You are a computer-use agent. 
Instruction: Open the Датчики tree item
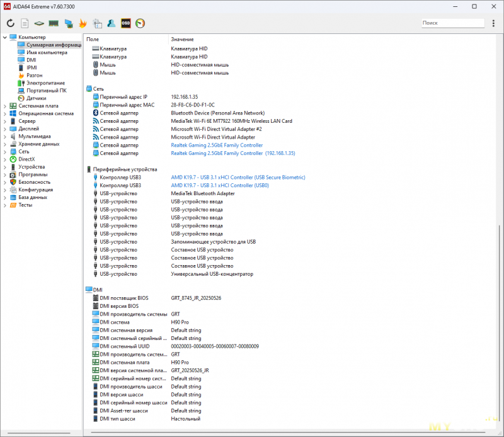[x=37, y=98]
